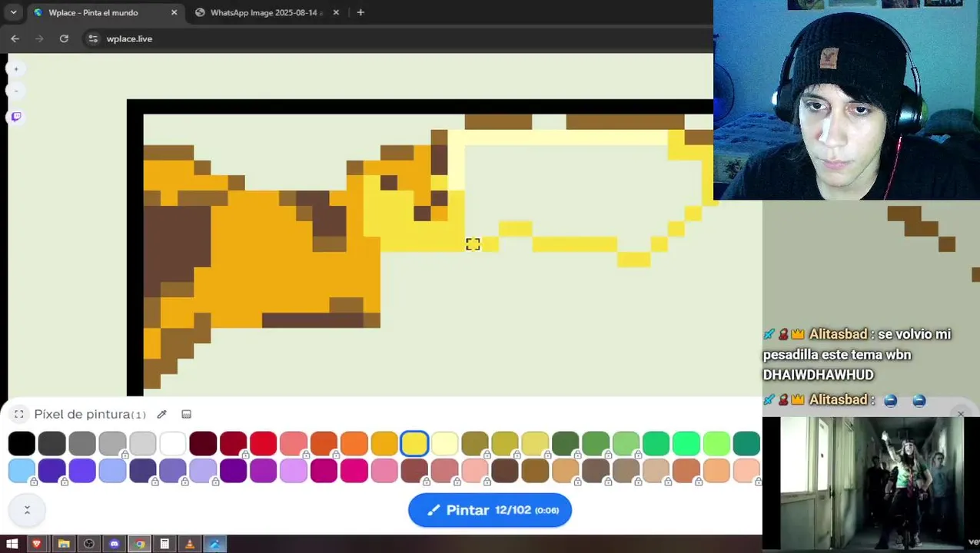980x553 pixels.
Task: Select the pale light yellow swatch
Action: [444, 444]
